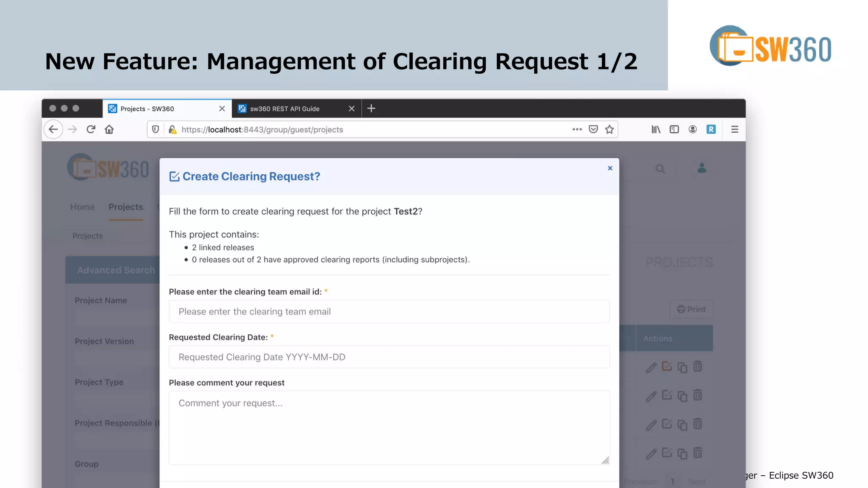Click the edit pencil icon in first project row
This screenshot has width=868, height=488.
(x=651, y=368)
